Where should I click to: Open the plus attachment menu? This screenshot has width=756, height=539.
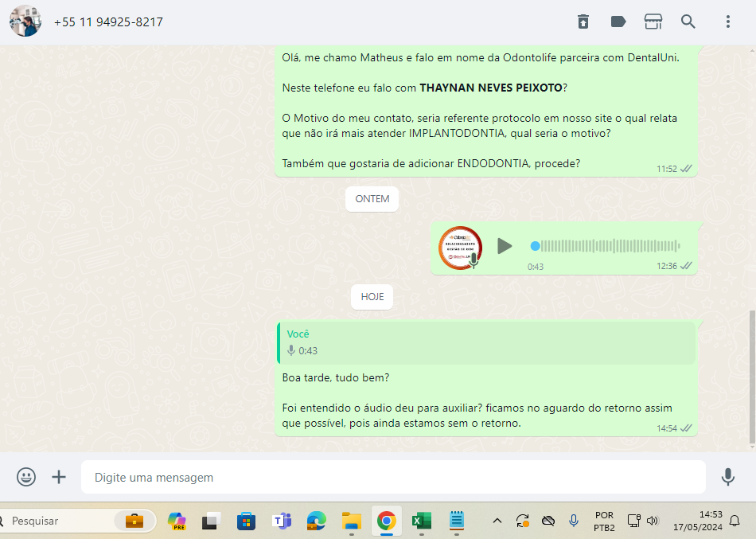59,477
